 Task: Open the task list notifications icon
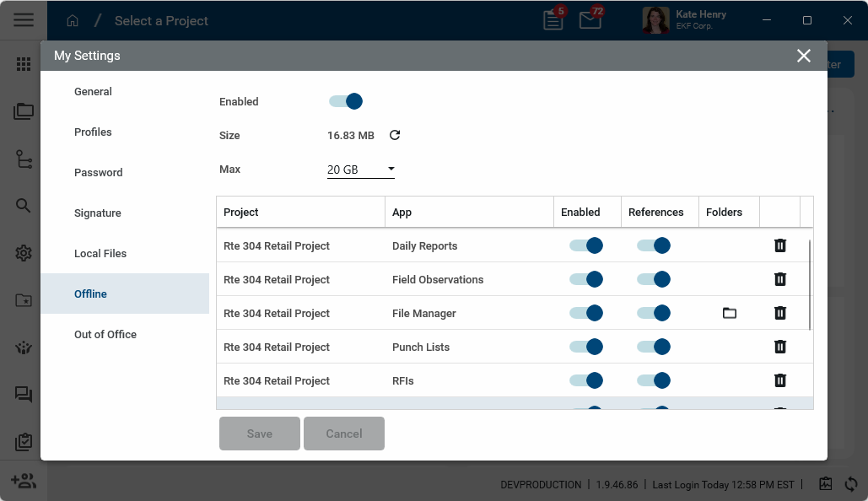[553, 20]
